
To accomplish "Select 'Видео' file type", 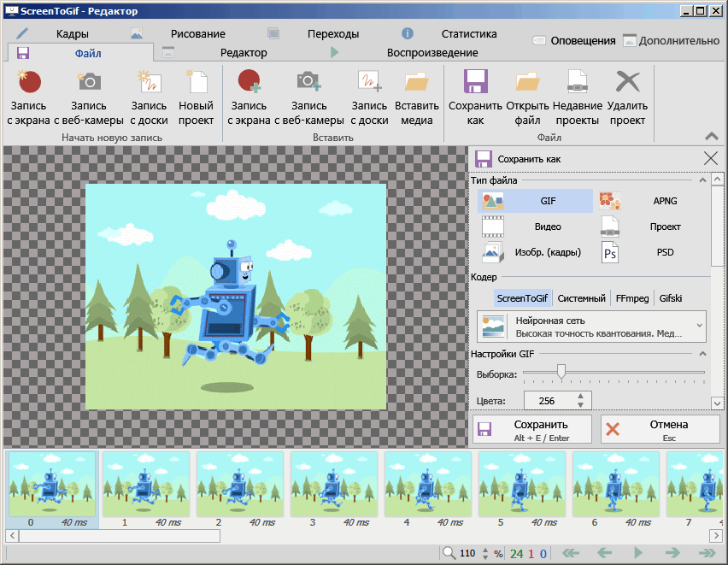I will coord(536,227).
